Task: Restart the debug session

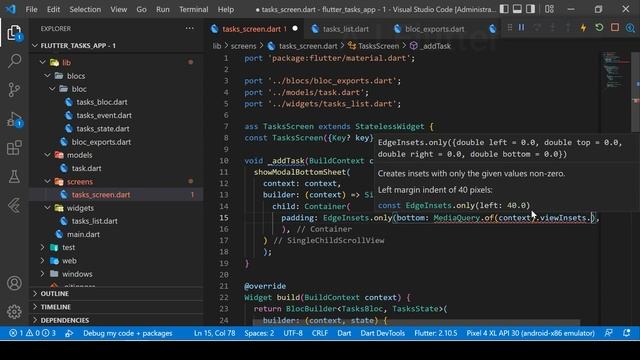Action: pos(599,28)
